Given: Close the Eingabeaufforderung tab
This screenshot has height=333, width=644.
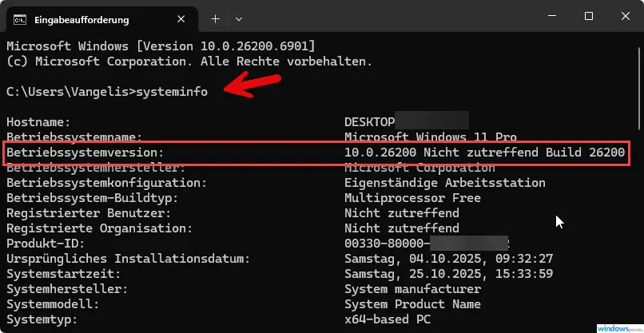Looking at the screenshot, I should pyautogui.click(x=184, y=18).
